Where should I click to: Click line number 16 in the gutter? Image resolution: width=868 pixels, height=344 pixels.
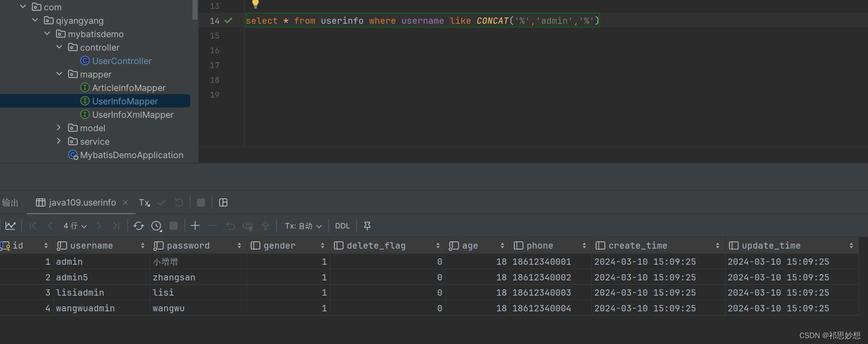pos(215,50)
